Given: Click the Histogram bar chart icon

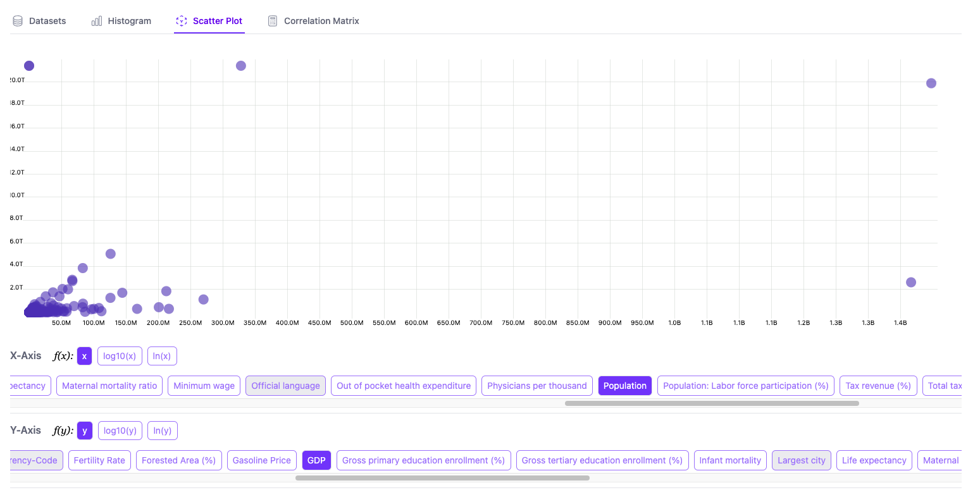Looking at the screenshot, I should 97,21.
